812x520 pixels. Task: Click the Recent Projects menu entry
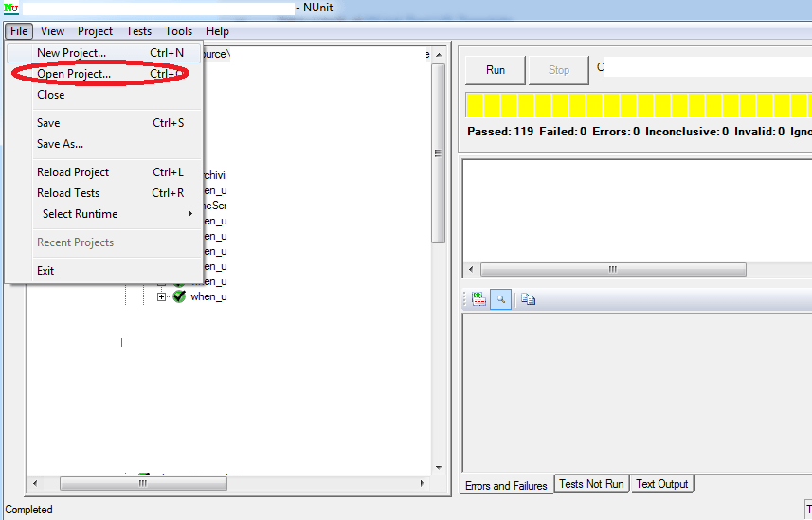[103, 242]
